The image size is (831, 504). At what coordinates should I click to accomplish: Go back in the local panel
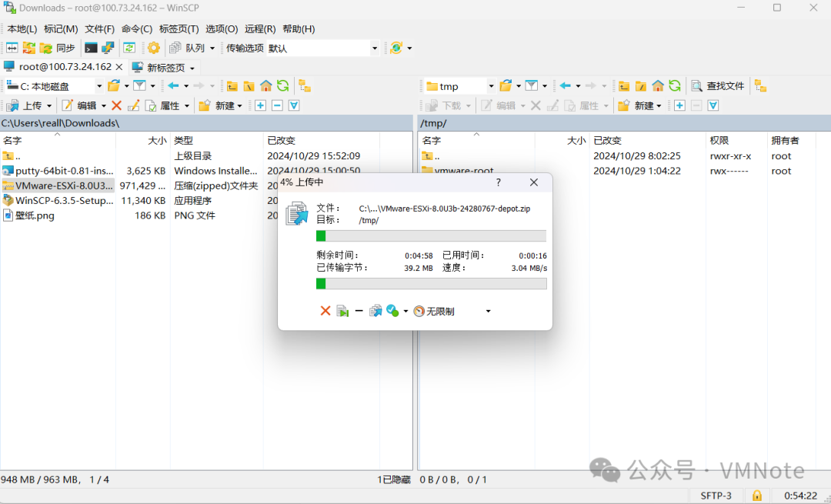click(173, 86)
